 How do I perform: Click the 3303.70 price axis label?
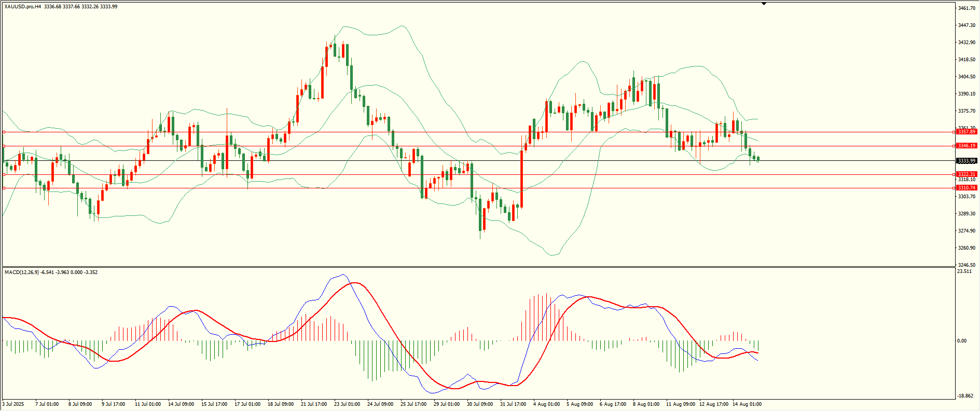coord(967,197)
